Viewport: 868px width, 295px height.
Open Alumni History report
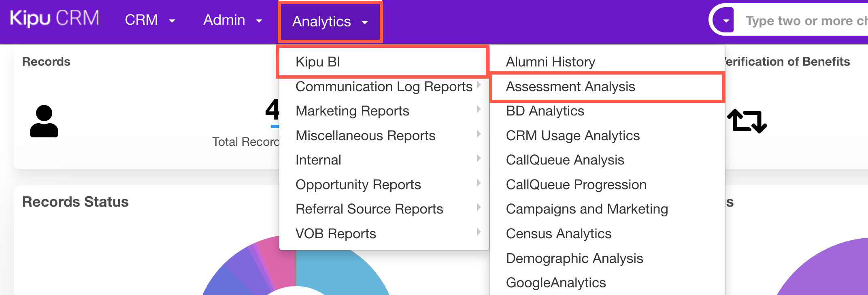click(550, 62)
